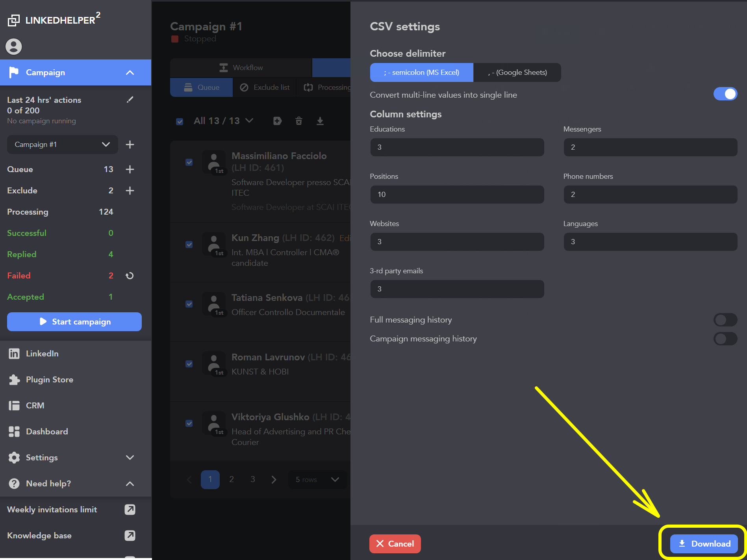This screenshot has width=747, height=560.
Task: Click the retry icon next to Failed
Action: pos(130,276)
